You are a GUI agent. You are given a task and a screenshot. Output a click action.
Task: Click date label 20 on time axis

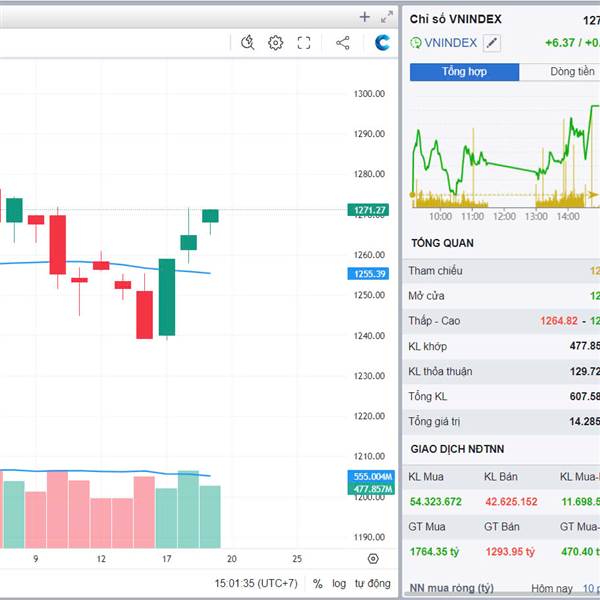(x=232, y=559)
